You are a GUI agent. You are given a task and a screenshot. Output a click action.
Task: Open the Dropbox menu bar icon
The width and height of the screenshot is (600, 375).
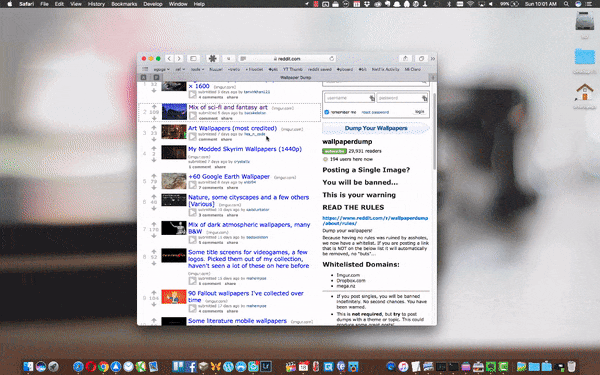click(367, 4)
